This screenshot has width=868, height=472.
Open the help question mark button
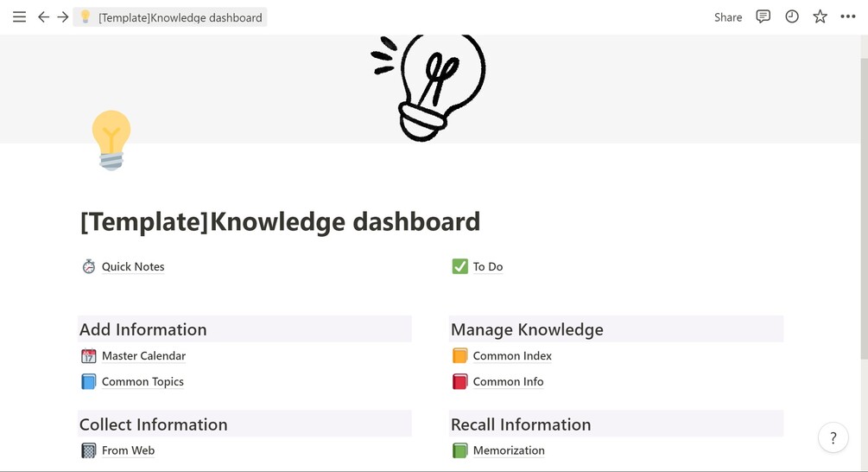pyautogui.click(x=833, y=438)
